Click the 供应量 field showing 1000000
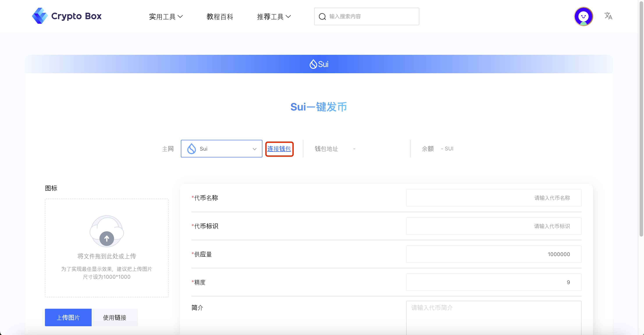Image resolution: width=644 pixels, height=335 pixels. 493,254
